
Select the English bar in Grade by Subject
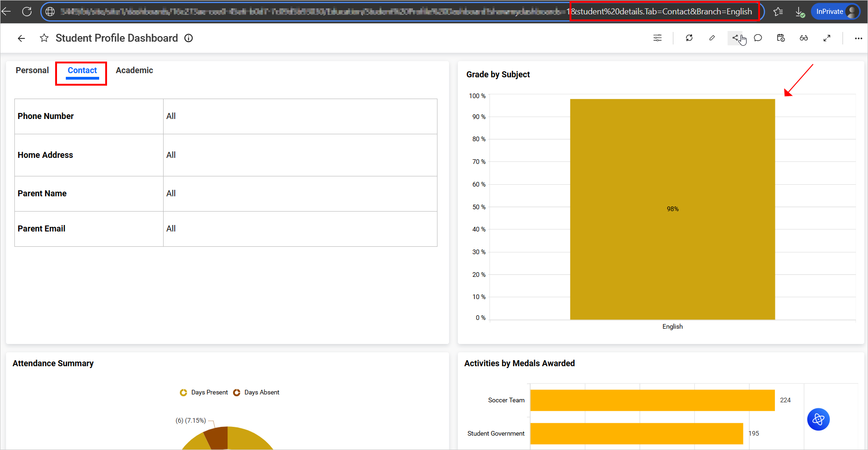point(672,208)
